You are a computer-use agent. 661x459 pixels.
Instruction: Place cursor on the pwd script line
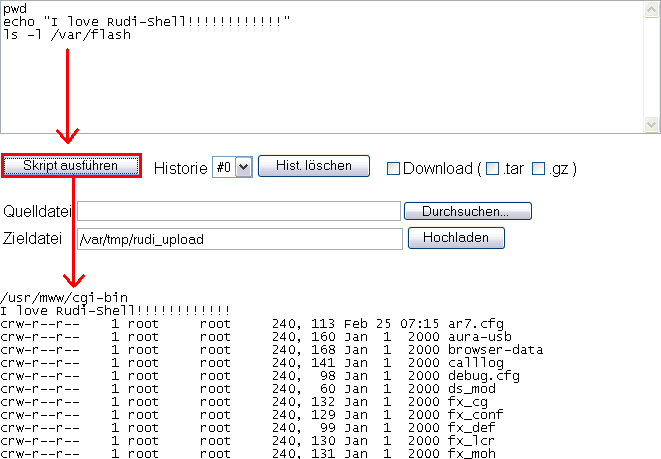pos(15,8)
